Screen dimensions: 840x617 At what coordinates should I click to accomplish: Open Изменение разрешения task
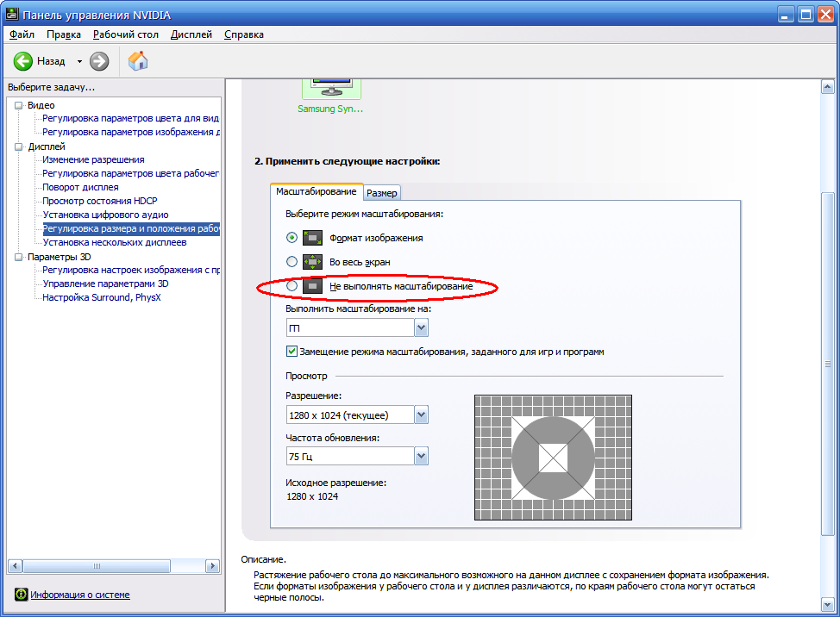(x=93, y=159)
